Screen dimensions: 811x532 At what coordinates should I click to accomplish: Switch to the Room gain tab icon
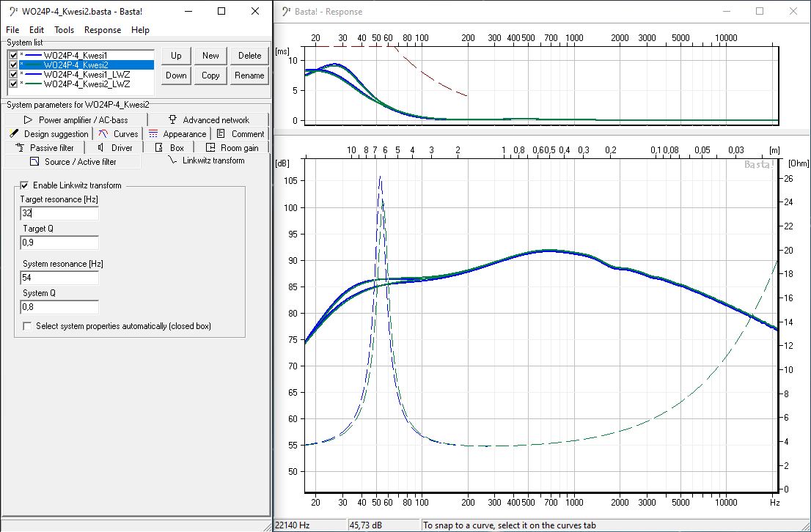coord(210,148)
